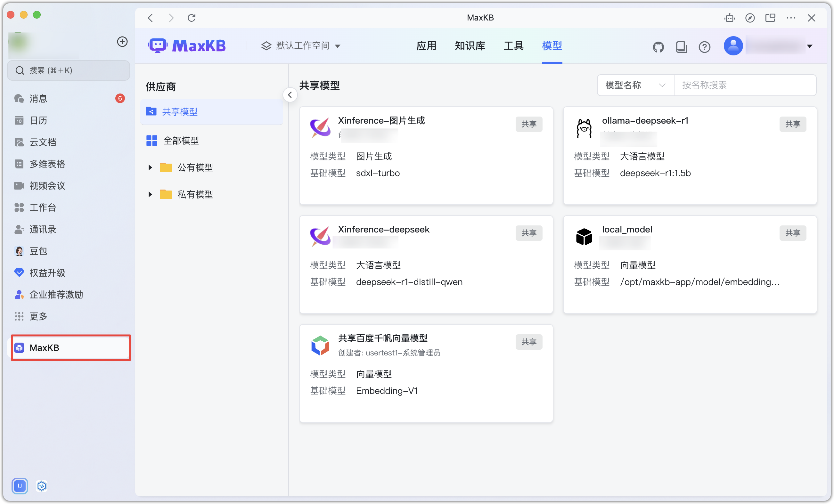Click 共享 on the ollama-deepseek-r1 card
This screenshot has height=504, width=834.
(793, 124)
